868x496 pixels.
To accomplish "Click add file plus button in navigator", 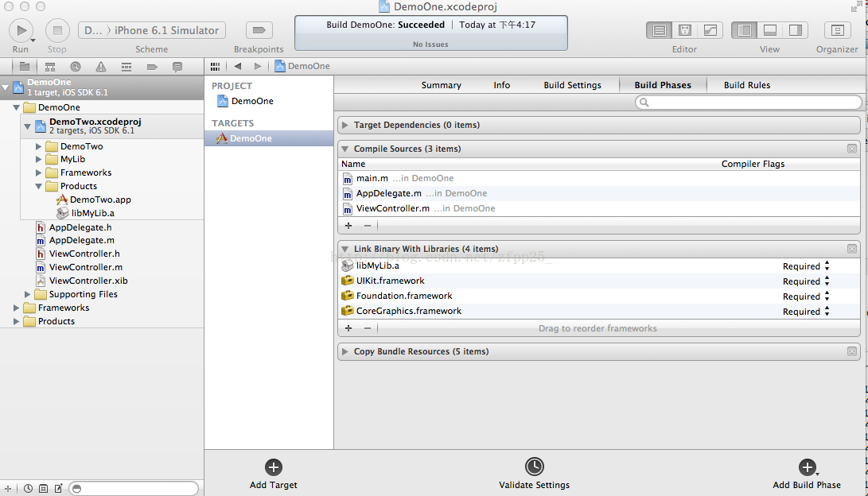I will pos(8,489).
